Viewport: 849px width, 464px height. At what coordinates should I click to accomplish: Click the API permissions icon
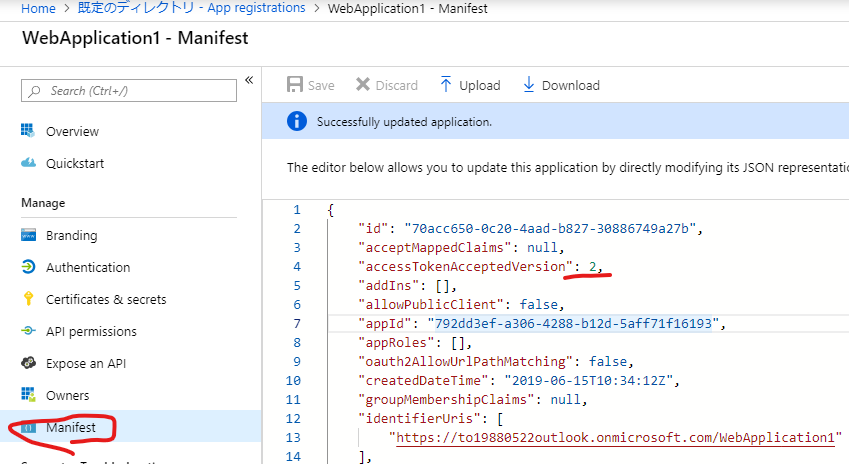point(28,331)
